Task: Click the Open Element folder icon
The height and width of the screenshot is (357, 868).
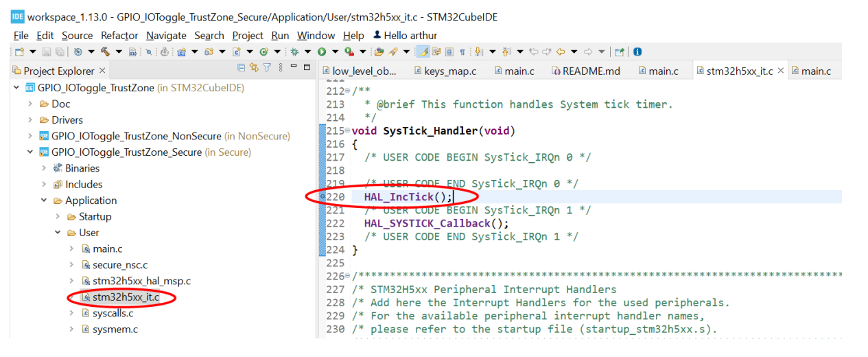Action: point(379,51)
